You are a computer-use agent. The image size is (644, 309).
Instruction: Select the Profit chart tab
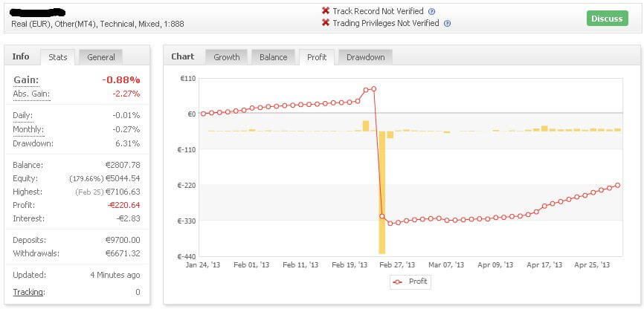[x=317, y=57]
